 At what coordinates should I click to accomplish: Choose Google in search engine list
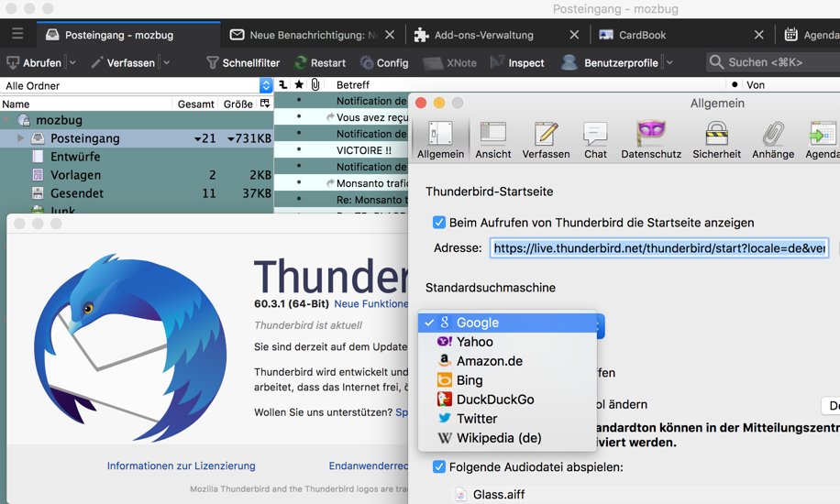[507, 323]
